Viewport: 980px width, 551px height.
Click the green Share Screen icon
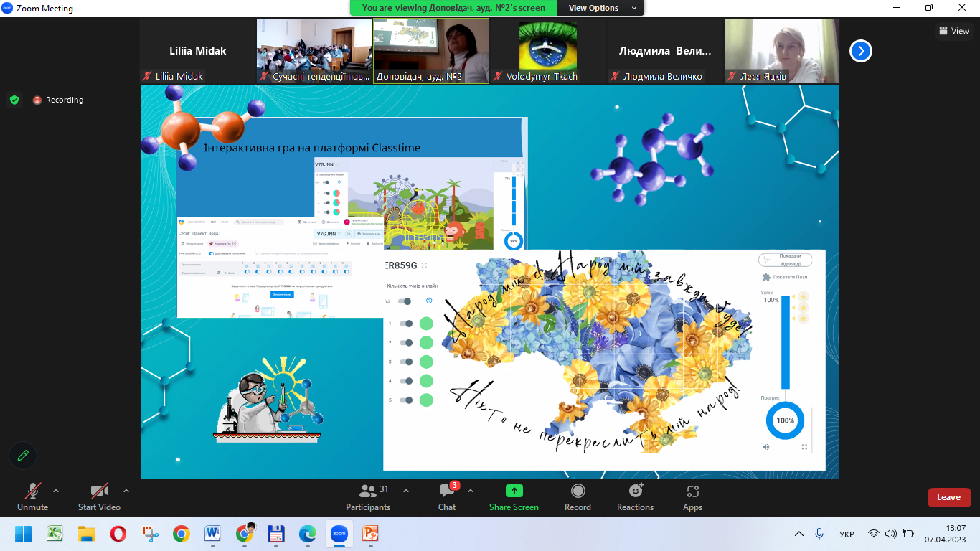tap(514, 491)
